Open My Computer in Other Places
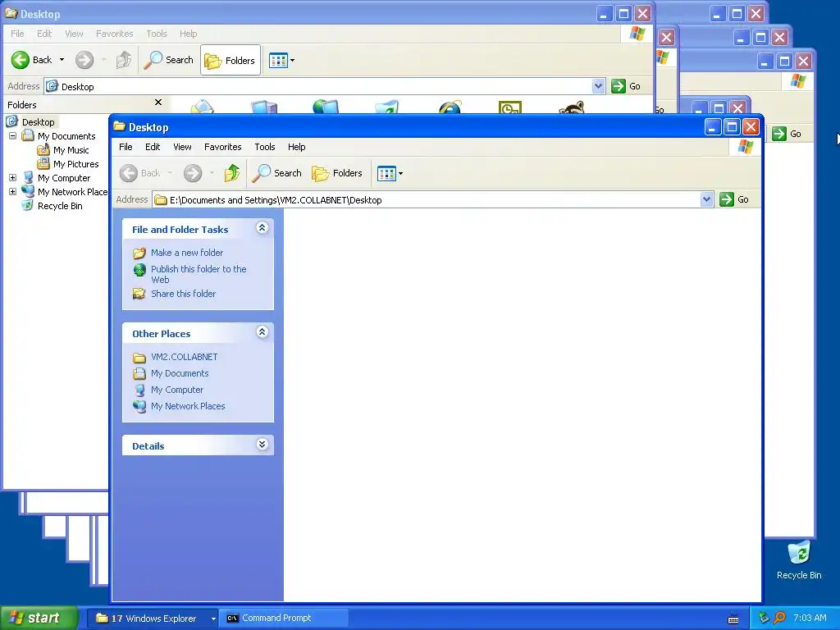The height and width of the screenshot is (630, 840). tap(177, 390)
